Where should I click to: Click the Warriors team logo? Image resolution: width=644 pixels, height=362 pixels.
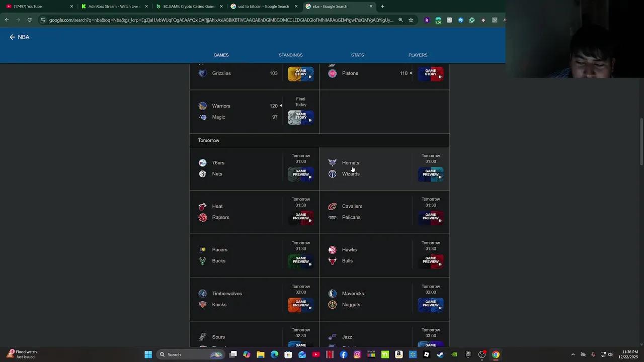202,106
